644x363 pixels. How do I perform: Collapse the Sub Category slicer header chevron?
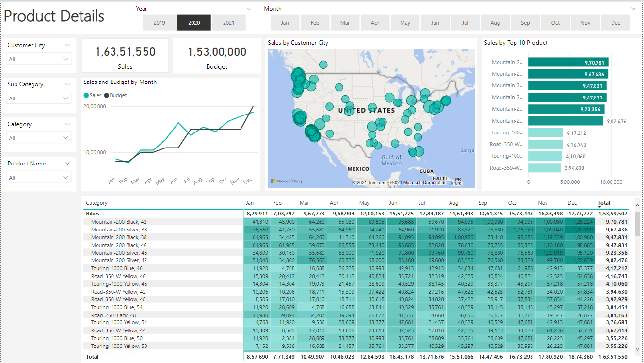[x=67, y=84]
